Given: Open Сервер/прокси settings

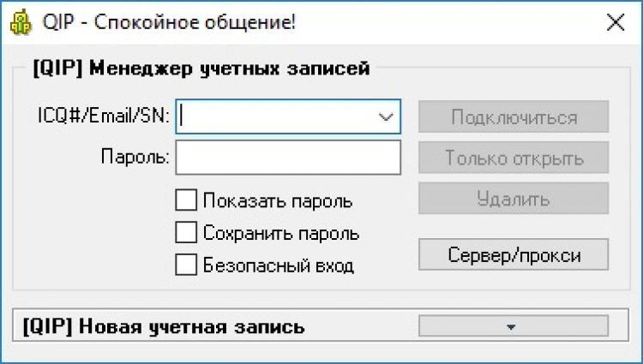Looking at the screenshot, I should click(x=513, y=254).
